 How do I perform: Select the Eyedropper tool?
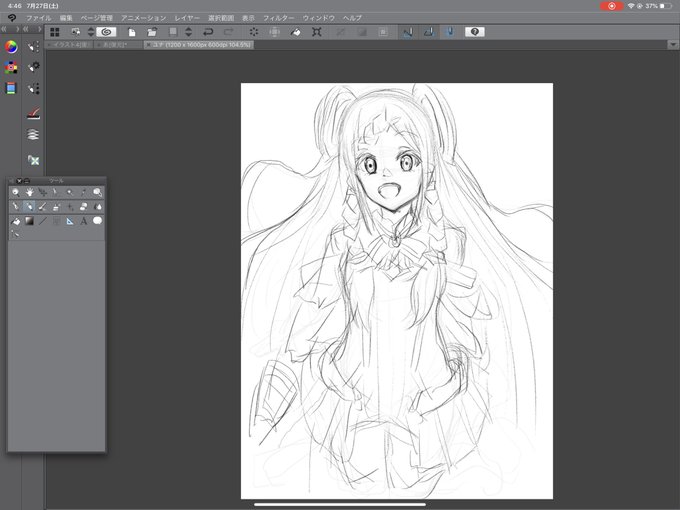[x=83, y=192]
